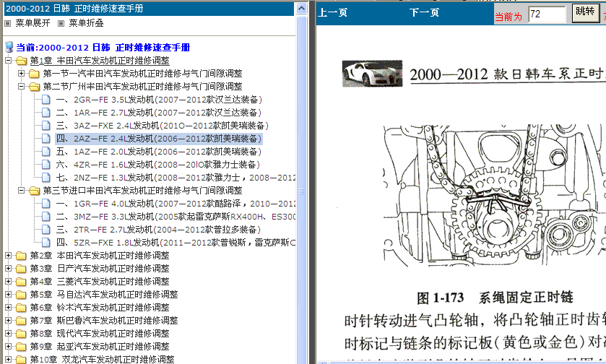Screen dimensions: 606x364
Task: Select 第7章 斯巴鲁汽车发动机正时维修调整
Action: click(104, 321)
